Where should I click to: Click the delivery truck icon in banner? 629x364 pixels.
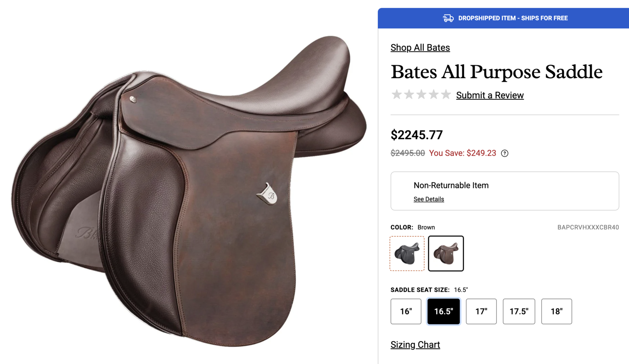click(448, 18)
